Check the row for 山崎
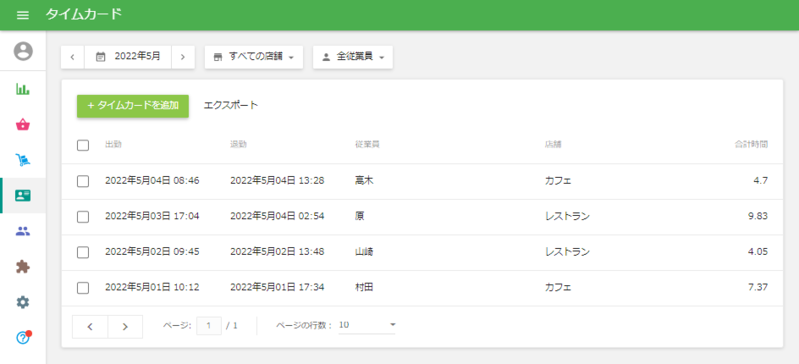Screen dimensions: 799x364 click(x=83, y=252)
